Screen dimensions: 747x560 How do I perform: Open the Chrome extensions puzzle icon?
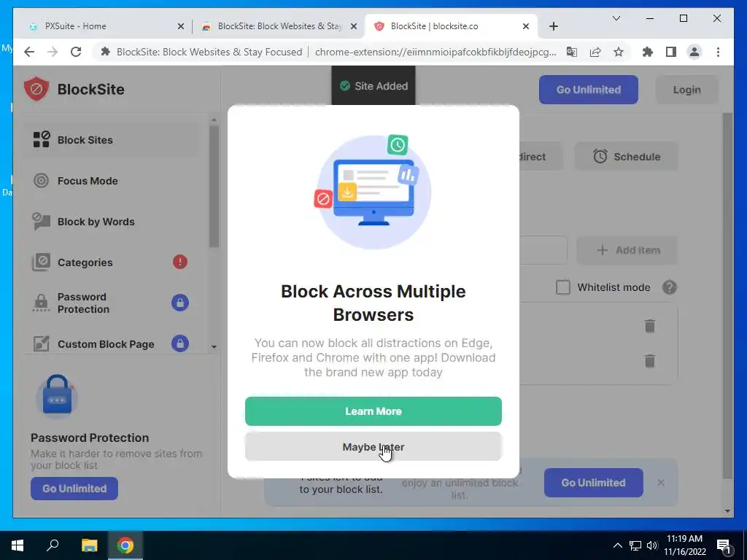tap(648, 52)
